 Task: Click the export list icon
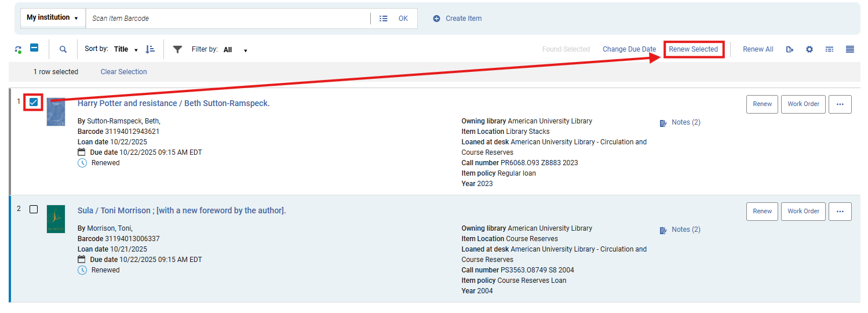tap(789, 49)
